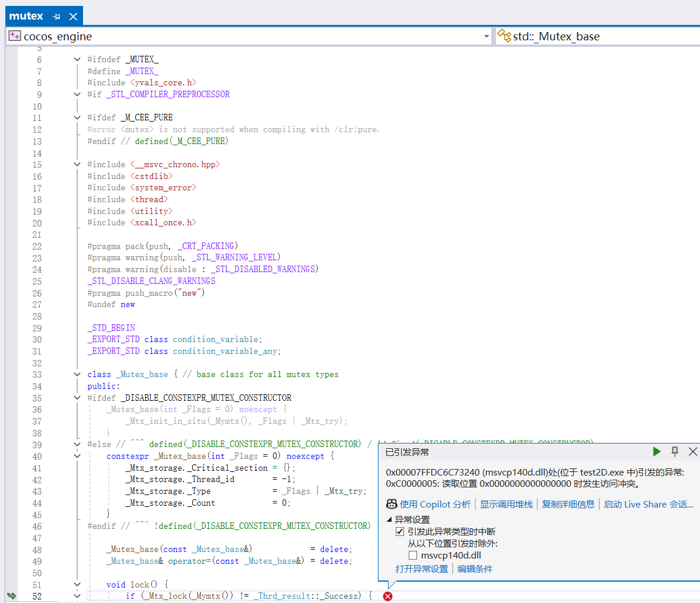Click the std::_Mutex_base class icon
This screenshot has height=603, width=700.
point(504,36)
